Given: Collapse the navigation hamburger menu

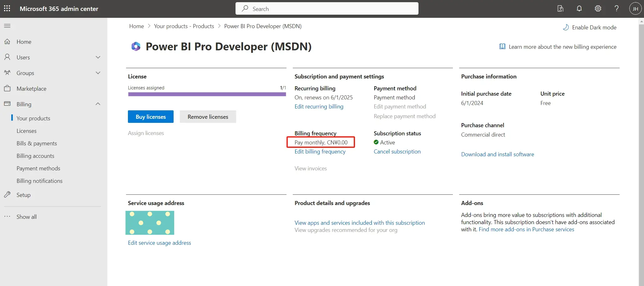Looking at the screenshot, I should pyautogui.click(x=7, y=26).
